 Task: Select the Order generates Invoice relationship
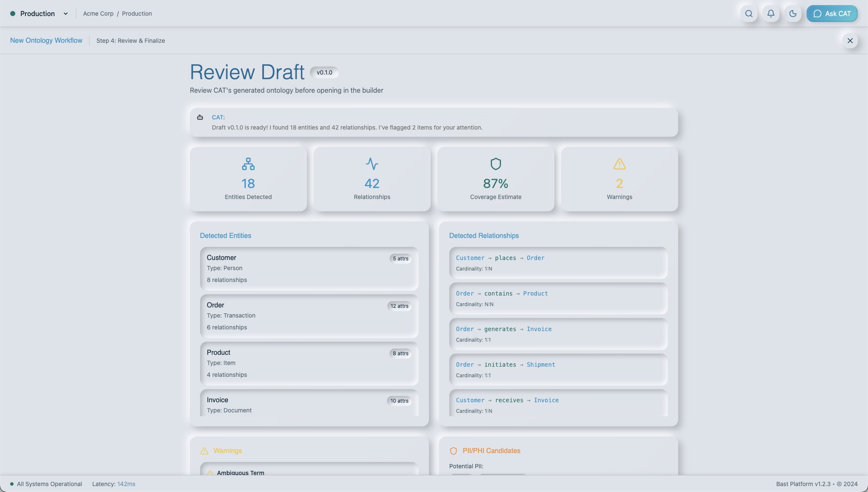pos(559,334)
